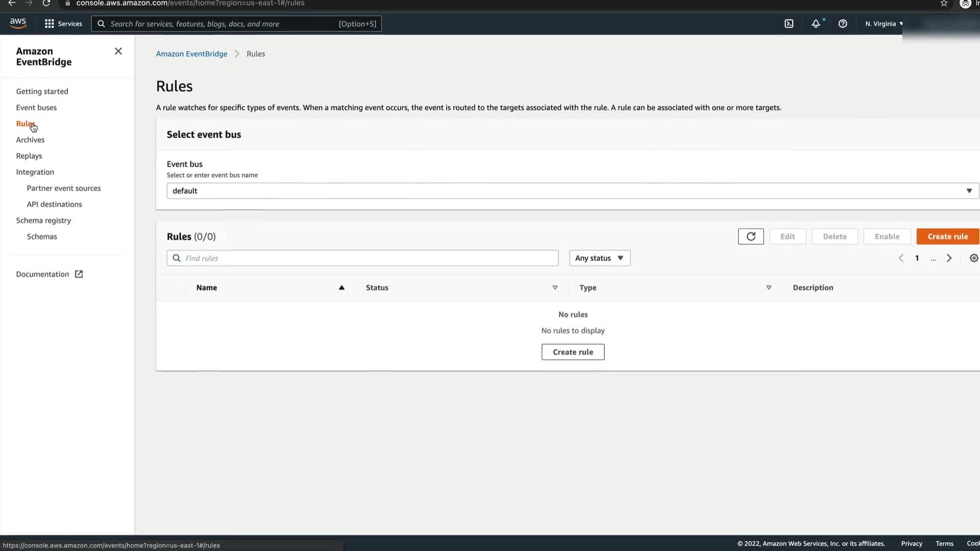This screenshot has height=551, width=980.
Task: Click the refresh rules button
Action: point(750,236)
